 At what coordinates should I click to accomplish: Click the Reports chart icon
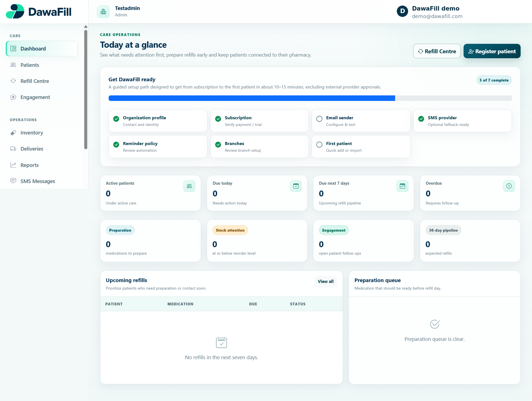(x=13, y=165)
